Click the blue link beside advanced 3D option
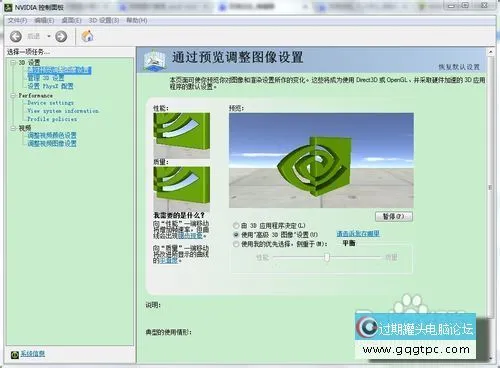The width and height of the screenshot is (500, 368). point(358,234)
